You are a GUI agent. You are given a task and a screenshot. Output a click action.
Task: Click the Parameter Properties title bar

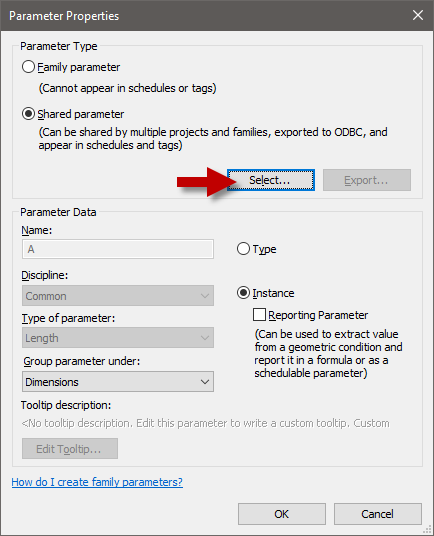(205, 16)
